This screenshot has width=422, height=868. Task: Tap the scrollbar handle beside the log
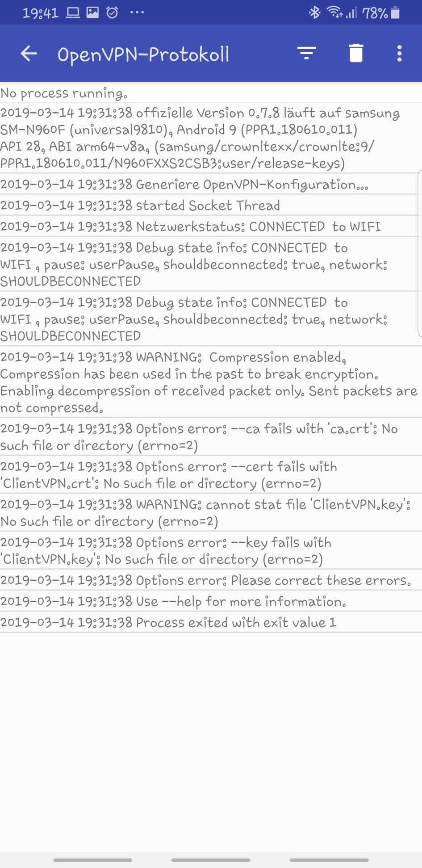420,253
